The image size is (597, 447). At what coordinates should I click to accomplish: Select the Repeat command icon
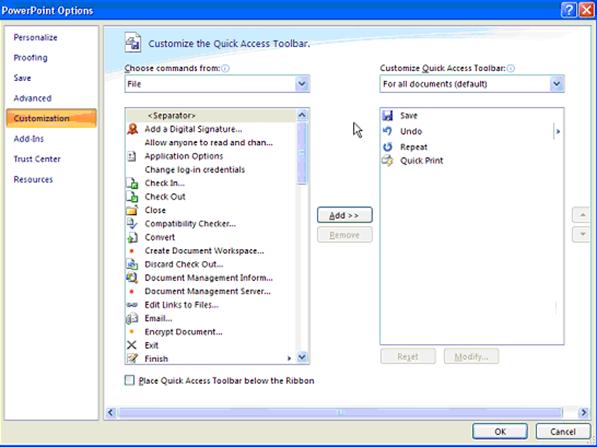pos(388,147)
